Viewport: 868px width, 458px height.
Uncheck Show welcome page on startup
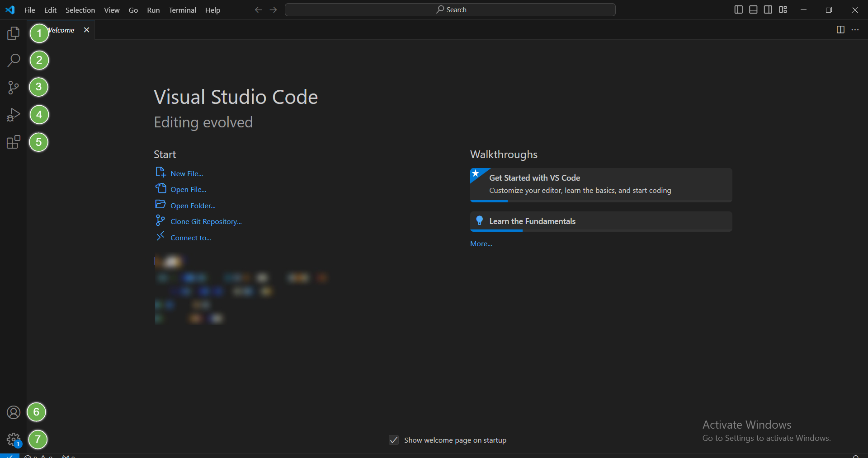coord(394,440)
